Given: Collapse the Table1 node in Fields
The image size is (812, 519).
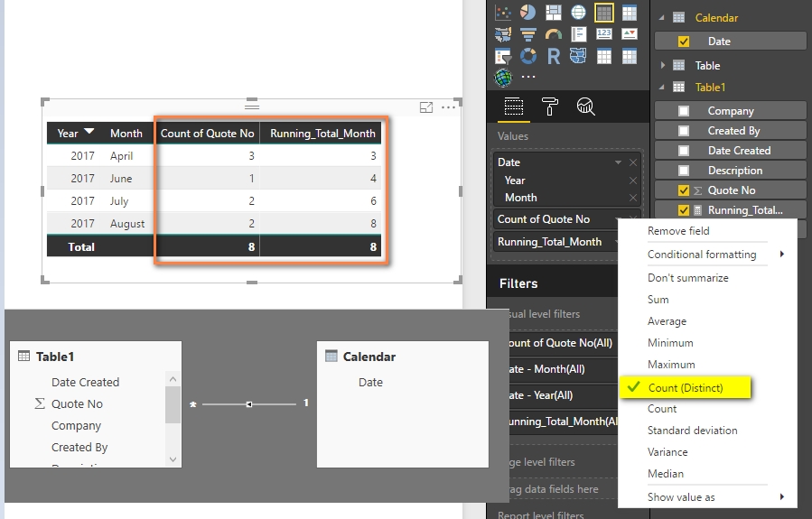Looking at the screenshot, I should point(662,87).
